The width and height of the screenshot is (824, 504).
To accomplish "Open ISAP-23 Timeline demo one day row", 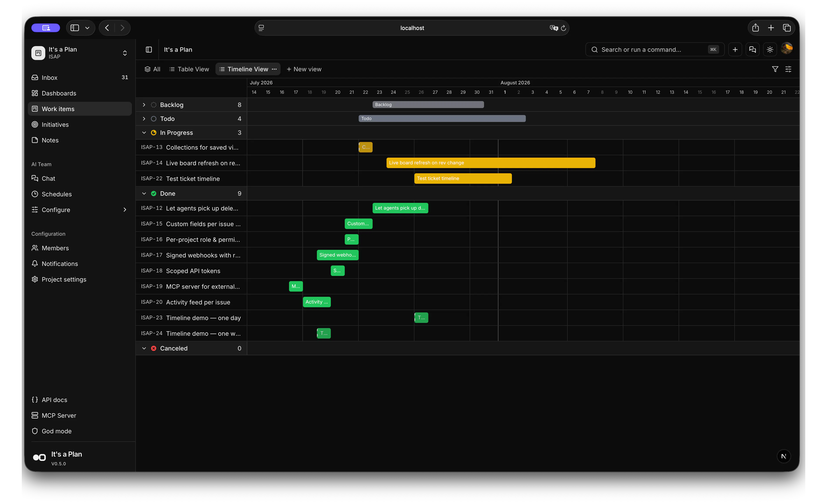I will (191, 318).
